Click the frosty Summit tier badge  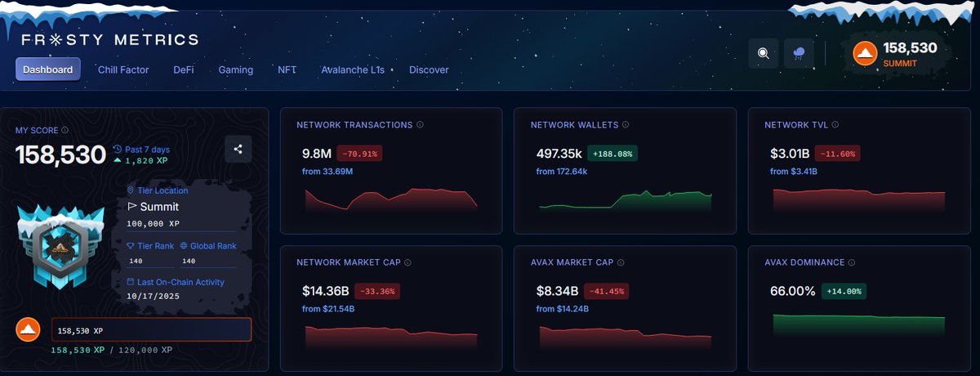tap(61, 248)
